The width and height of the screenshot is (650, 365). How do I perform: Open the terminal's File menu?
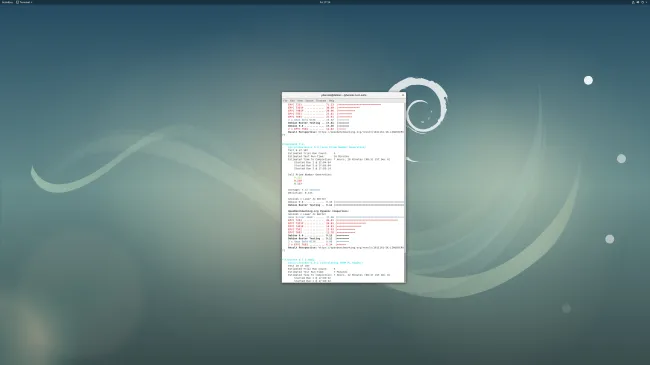(285, 100)
